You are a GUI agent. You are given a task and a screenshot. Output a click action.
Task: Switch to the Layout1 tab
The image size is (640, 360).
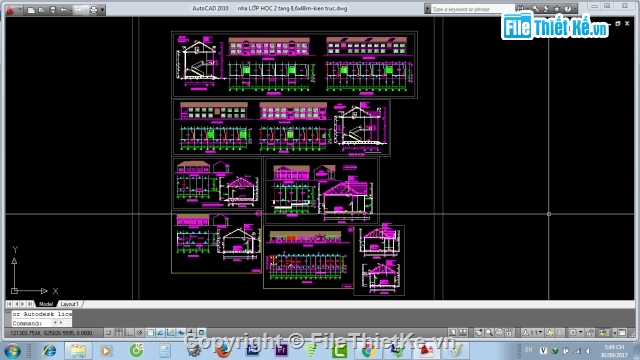pos(69,304)
